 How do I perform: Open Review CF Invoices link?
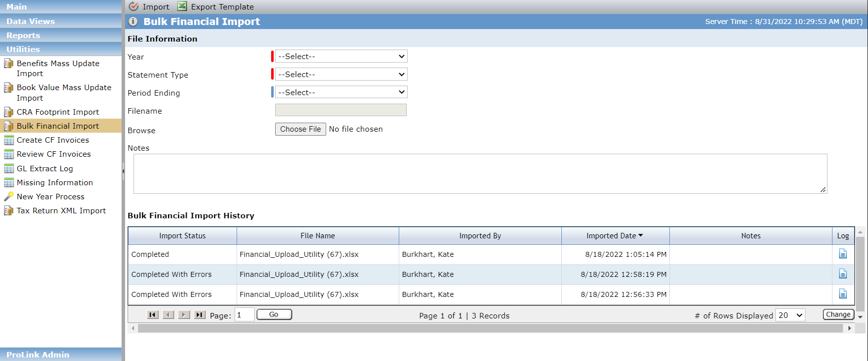coord(54,154)
